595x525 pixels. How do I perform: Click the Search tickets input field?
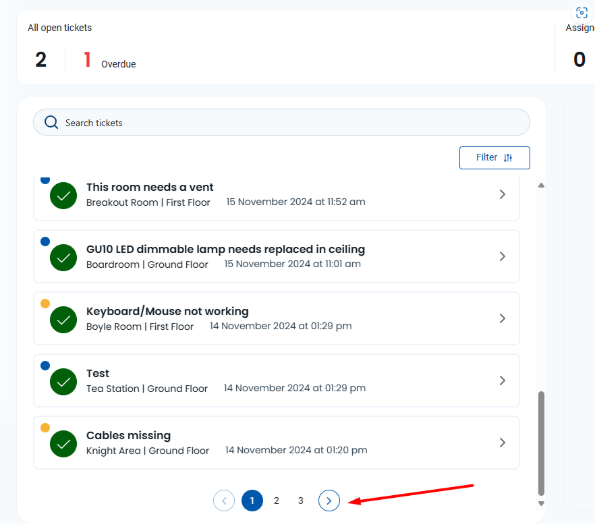[x=281, y=123]
